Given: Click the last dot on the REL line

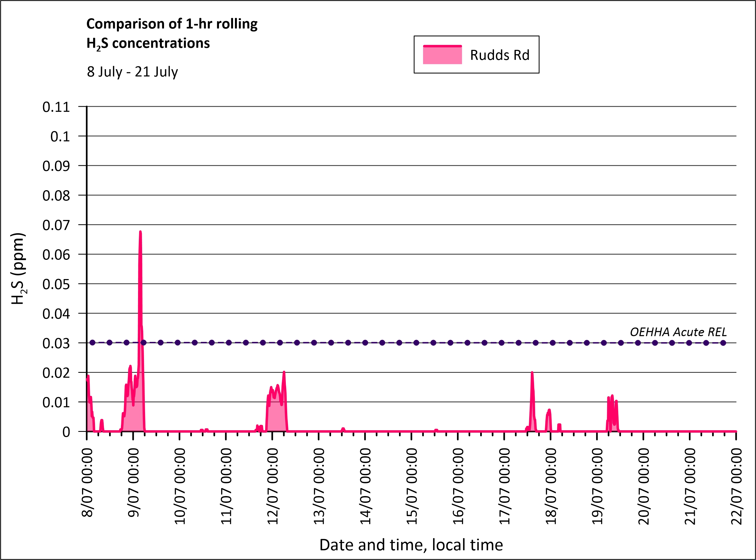Looking at the screenshot, I should click(x=723, y=343).
